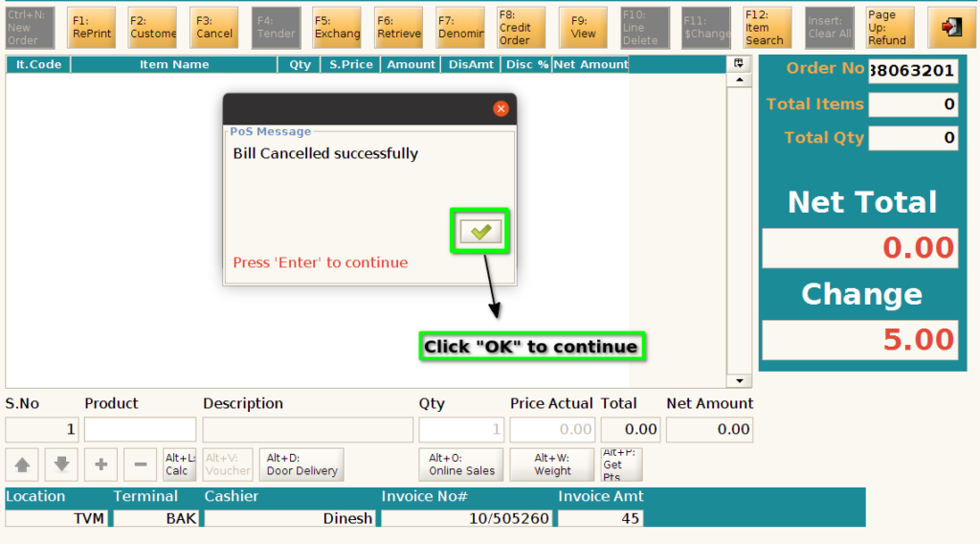The image size is (980, 544).
Task: Click the Product input field
Action: pos(140,430)
